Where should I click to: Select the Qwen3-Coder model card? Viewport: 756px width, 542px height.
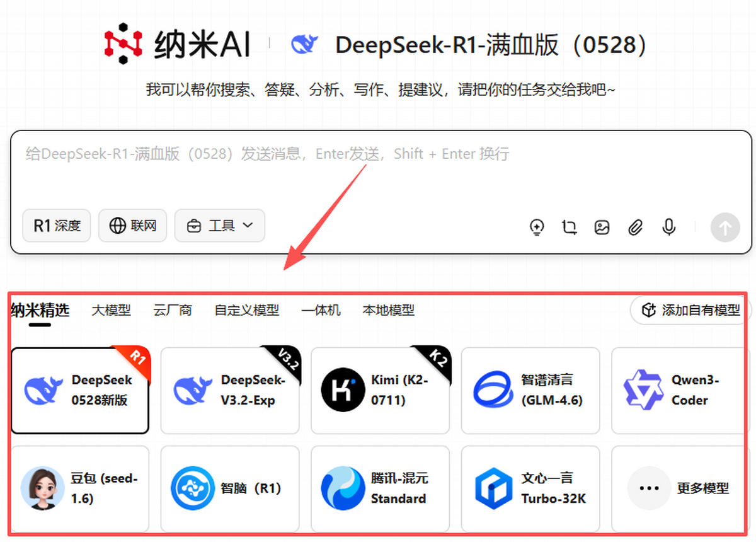coord(679,390)
